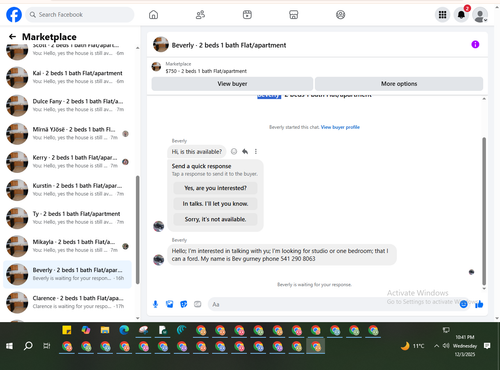Click the conversation list scroll-down arrow

[137, 318]
